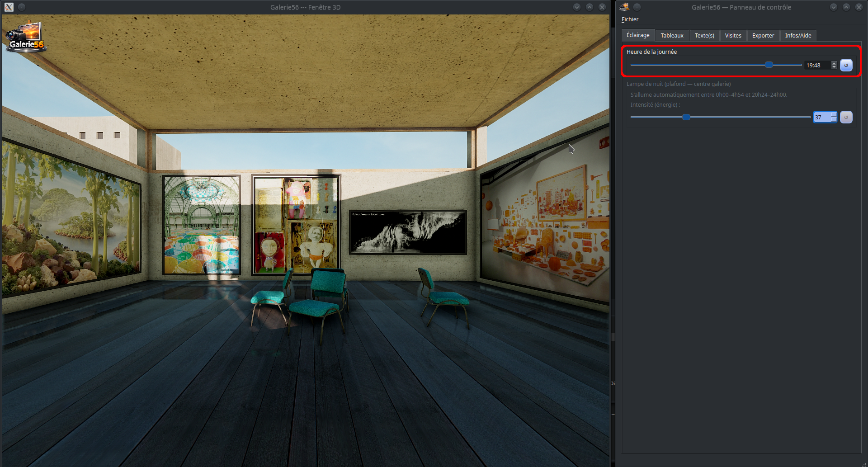Click the "Galerie56 --- Fenêtre 3D" window title
This screenshot has height=467, width=868.
pyautogui.click(x=305, y=7)
